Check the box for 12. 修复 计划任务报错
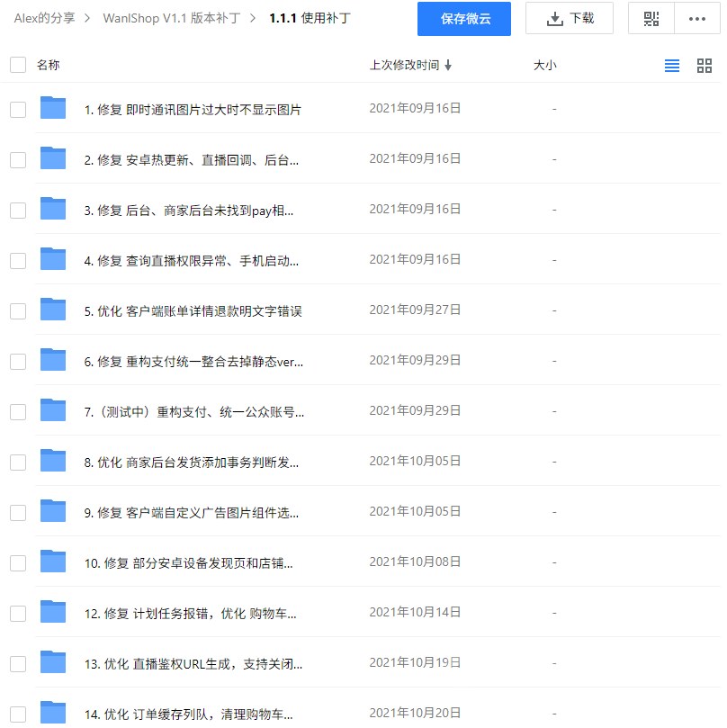Viewport: 727px width, 728px height. tap(18, 614)
